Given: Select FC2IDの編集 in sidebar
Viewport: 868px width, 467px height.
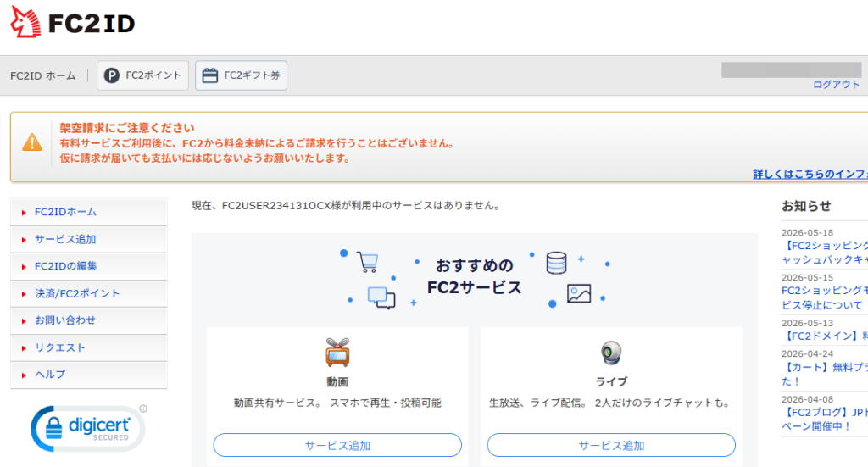Looking at the screenshot, I should (88, 267).
